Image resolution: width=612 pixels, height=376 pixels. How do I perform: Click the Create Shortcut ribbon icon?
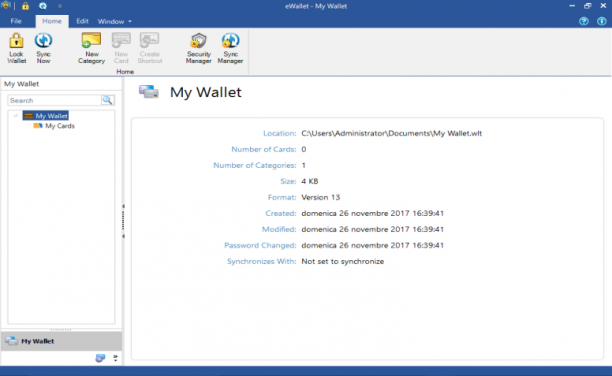149,48
